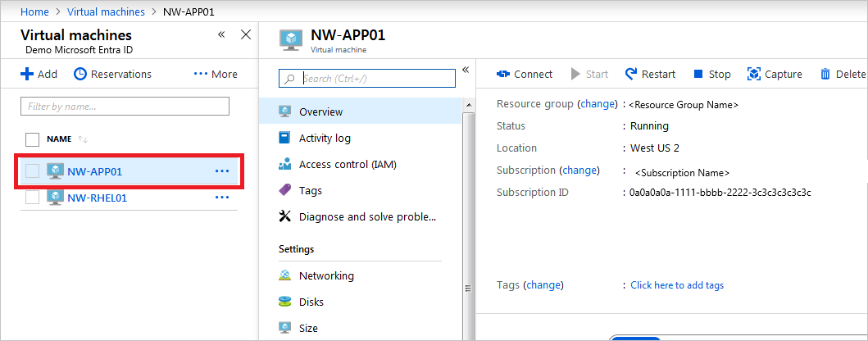Screen dimensions: 868x341
Task: Select Overview in the resource menu
Action: click(360, 111)
